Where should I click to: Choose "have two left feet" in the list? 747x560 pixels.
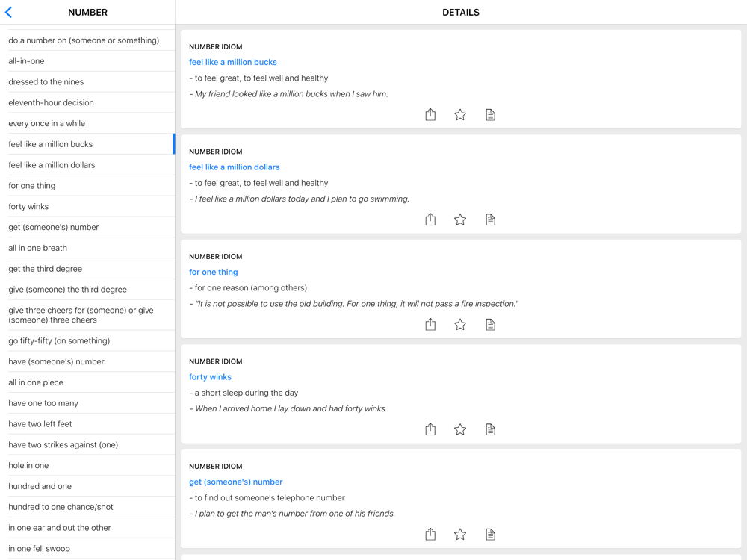point(40,424)
